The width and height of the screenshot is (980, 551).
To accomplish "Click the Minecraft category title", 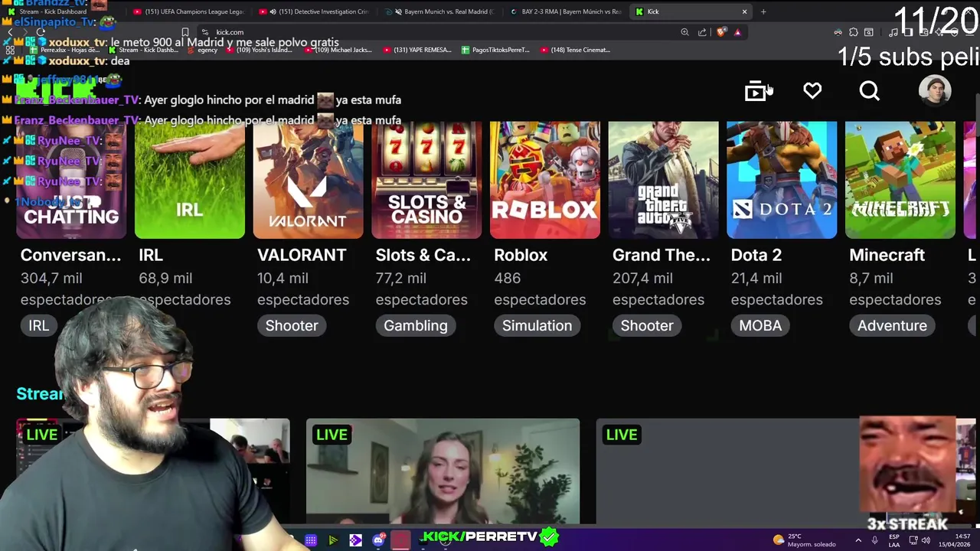I will pos(887,255).
